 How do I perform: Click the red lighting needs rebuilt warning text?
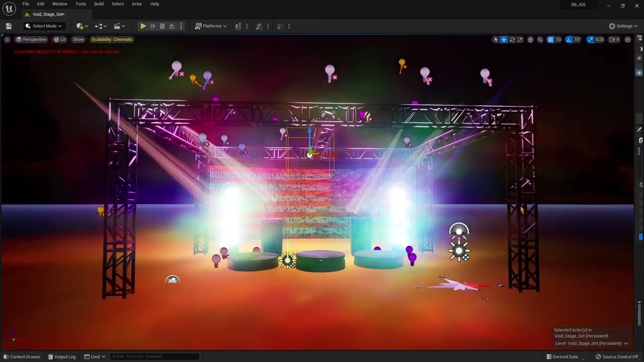click(x=67, y=52)
